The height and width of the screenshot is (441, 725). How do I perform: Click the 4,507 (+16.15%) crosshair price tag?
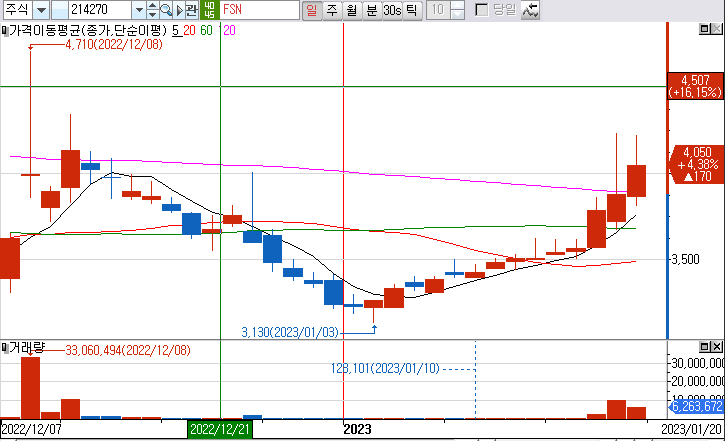pyautogui.click(x=695, y=86)
